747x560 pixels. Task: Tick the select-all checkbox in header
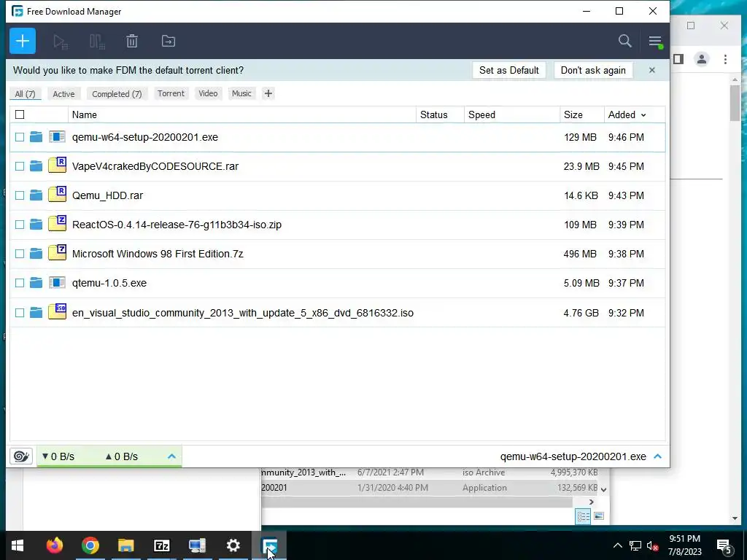(x=20, y=114)
